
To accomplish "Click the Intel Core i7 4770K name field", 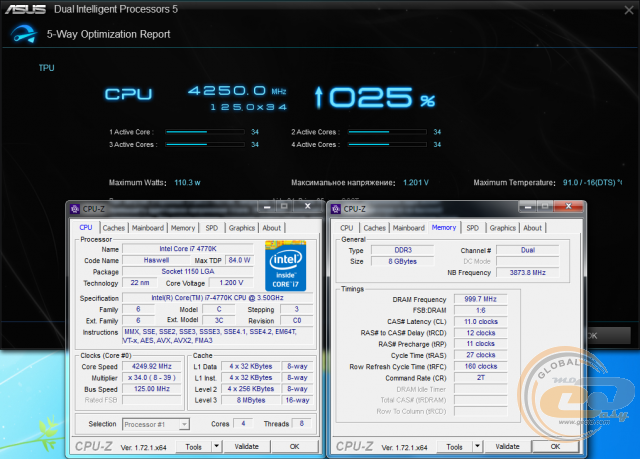I will click(x=188, y=249).
